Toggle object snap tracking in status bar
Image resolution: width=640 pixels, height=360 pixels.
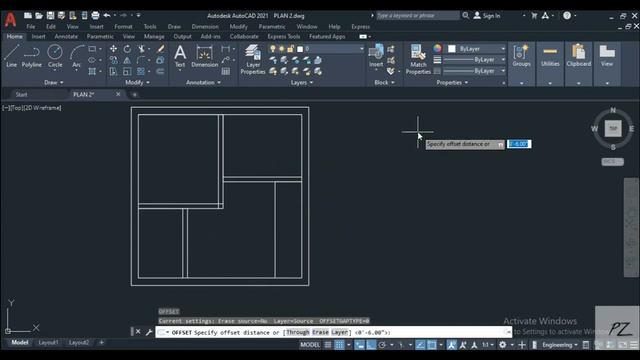click(x=420, y=345)
